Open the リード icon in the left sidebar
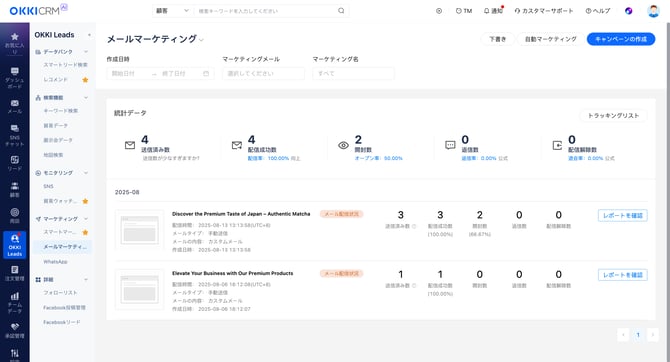 pyautogui.click(x=15, y=160)
